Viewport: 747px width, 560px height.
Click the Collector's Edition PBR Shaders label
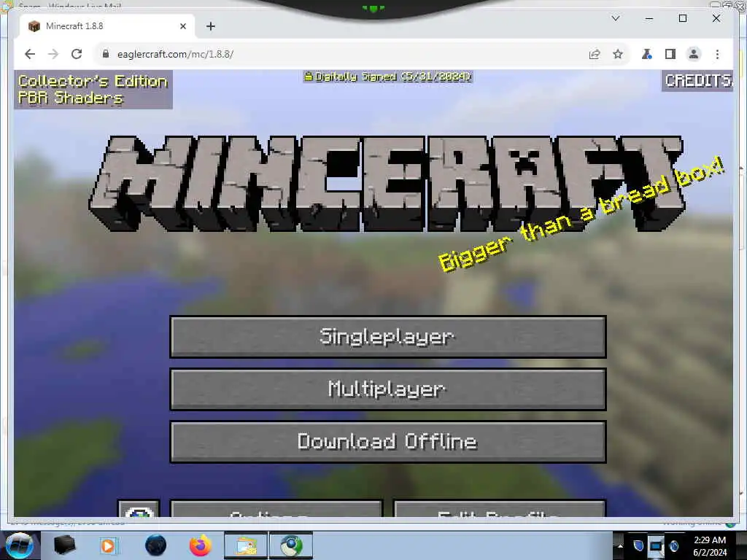coord(93,90)
